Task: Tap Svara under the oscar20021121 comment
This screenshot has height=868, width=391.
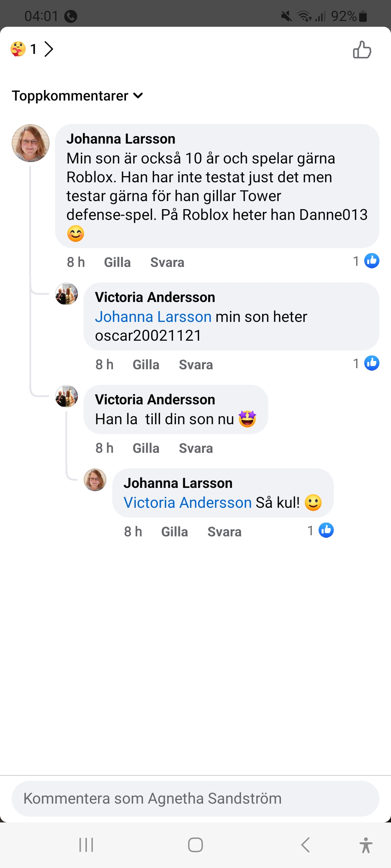Action: 196,365
